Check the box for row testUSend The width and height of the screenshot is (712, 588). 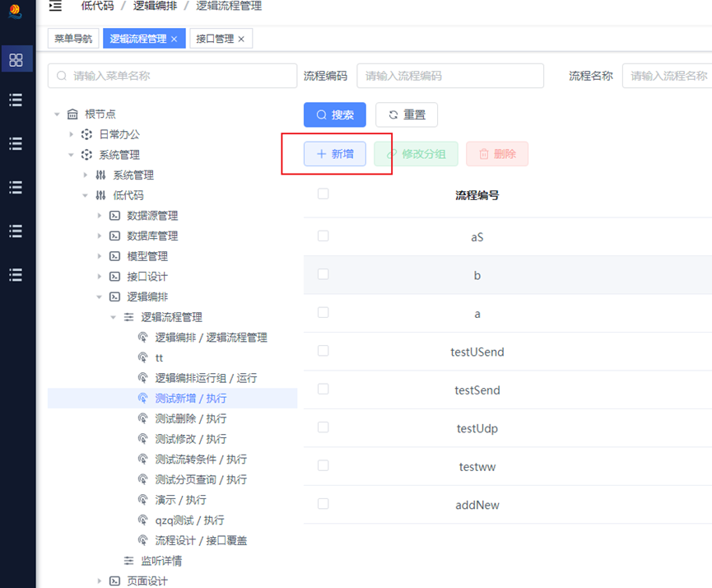(x=323, y=351)
